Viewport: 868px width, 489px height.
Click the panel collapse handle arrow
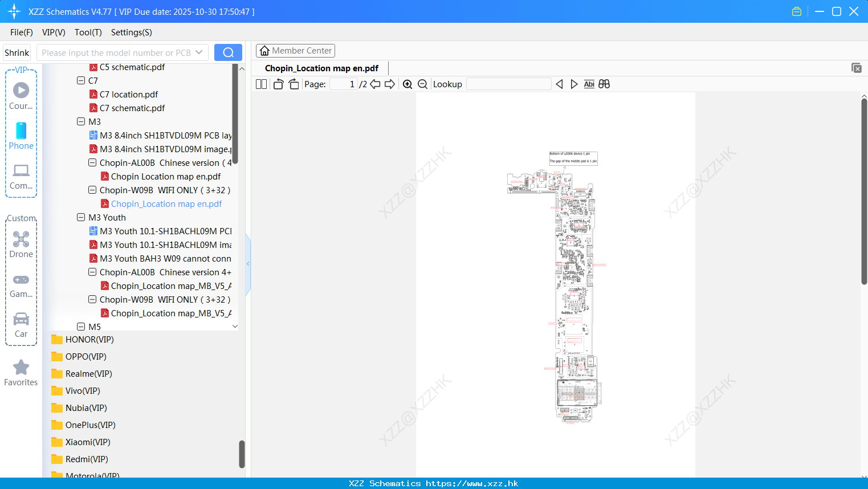pos(248,264)
